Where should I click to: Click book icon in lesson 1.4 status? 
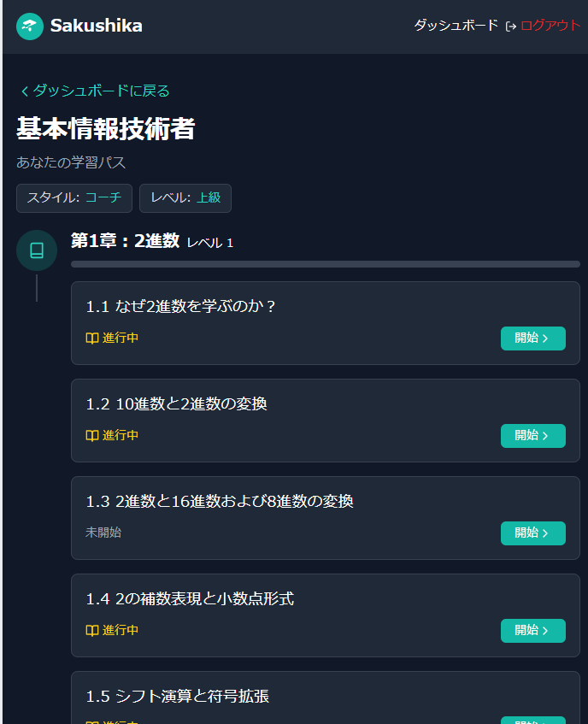pos(92,631)
